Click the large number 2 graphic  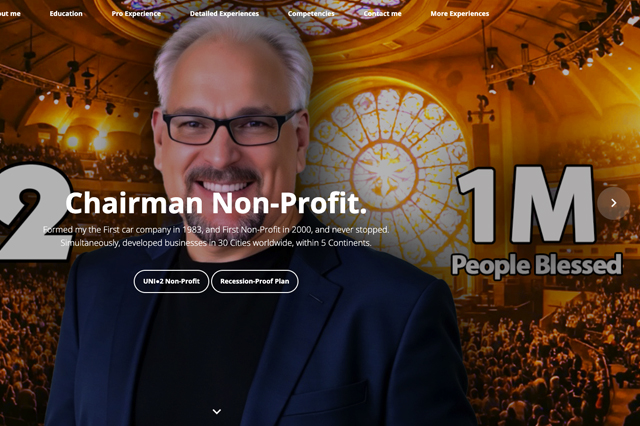click(x=35, y=211)
